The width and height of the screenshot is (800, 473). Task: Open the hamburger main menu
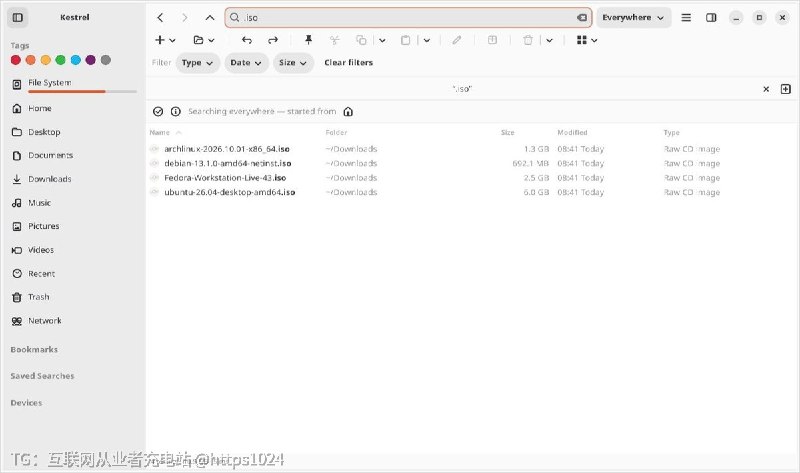(686, 17)
